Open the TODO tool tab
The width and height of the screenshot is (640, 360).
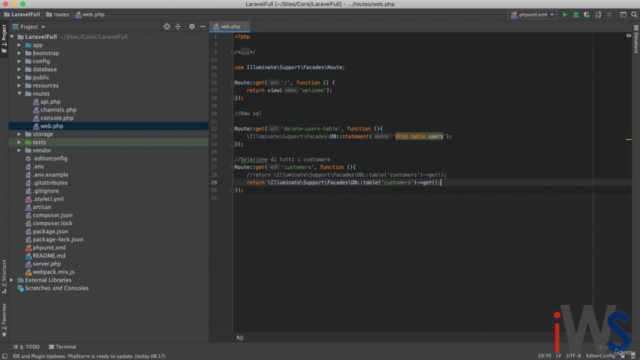(x=27, y=347)
